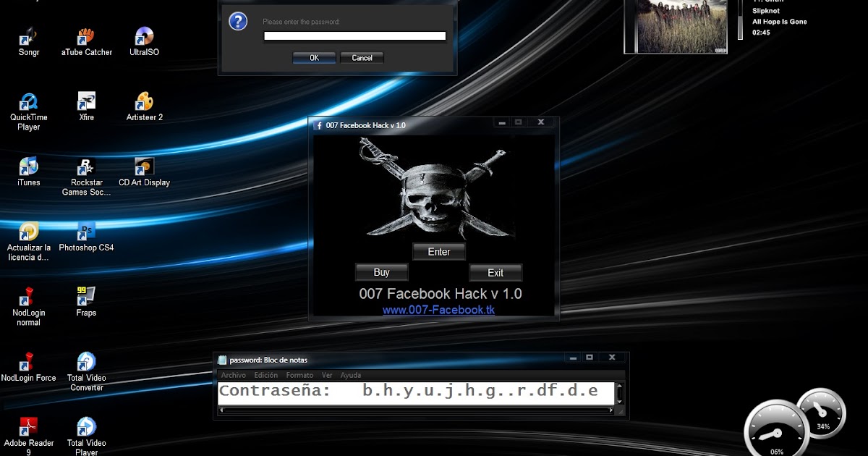Viewport: 868px width, 456px height.
Task: Adjust the volume slider beside album art
Action: coord(740,20)
